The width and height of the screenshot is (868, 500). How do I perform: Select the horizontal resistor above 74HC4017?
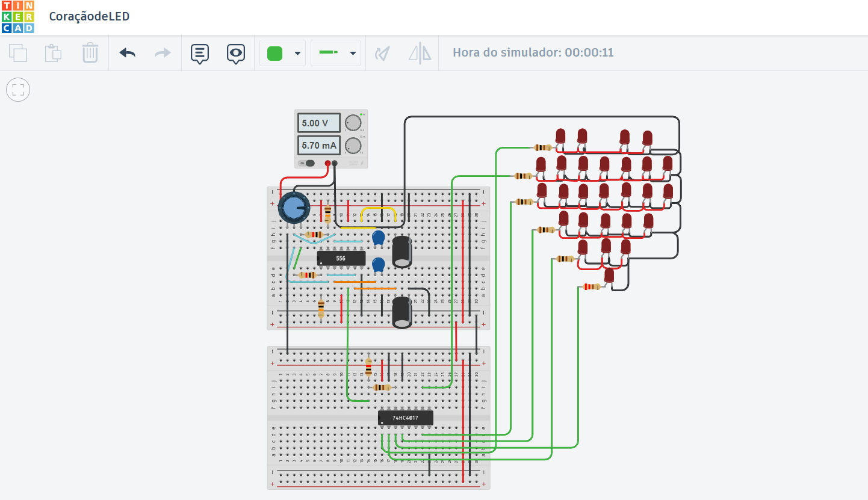[381, 387]
